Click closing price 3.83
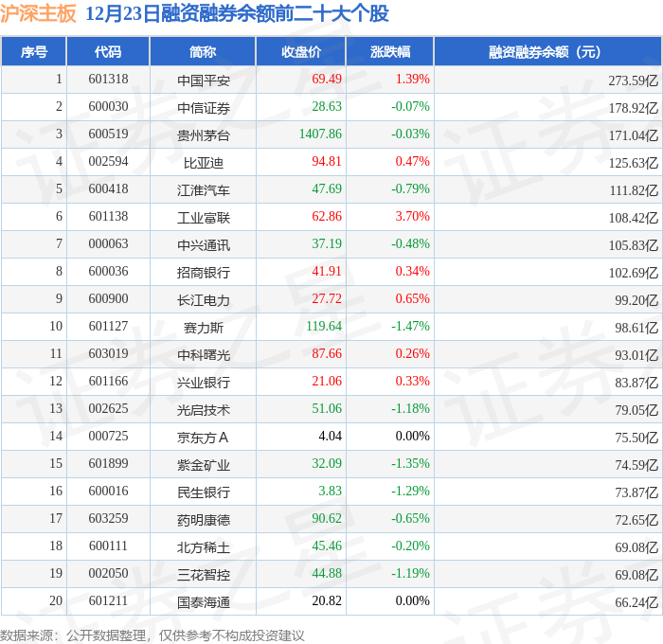The width and height of the screenshot is (663, 644). (330, 492)
